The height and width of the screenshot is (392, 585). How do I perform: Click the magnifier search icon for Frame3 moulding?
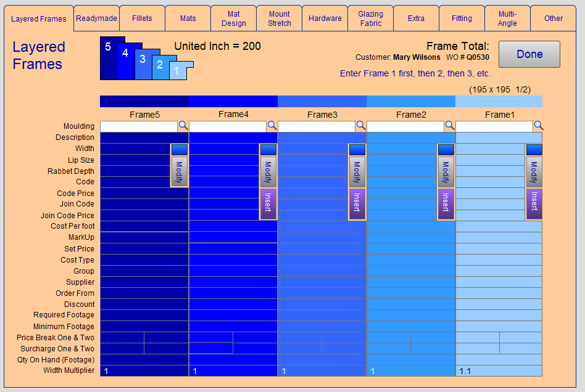click(361, 126)
